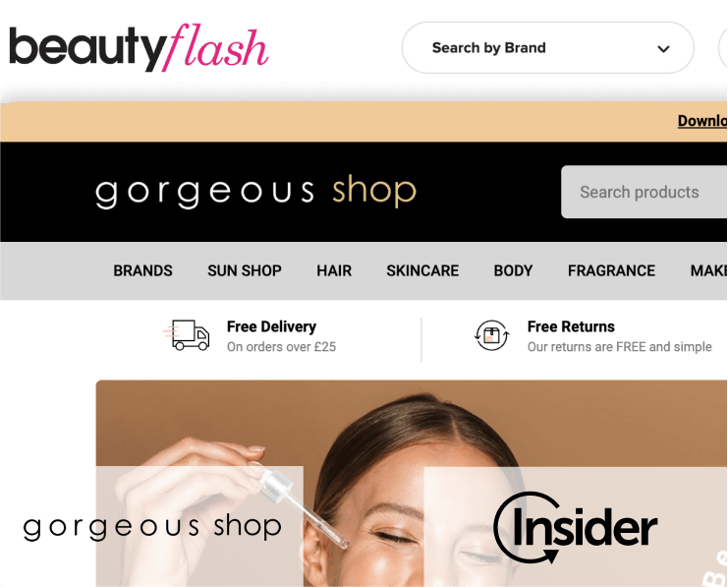Click the gorgeous shop header logo
This screenshot has height=587, width=728.
point(255,192)
